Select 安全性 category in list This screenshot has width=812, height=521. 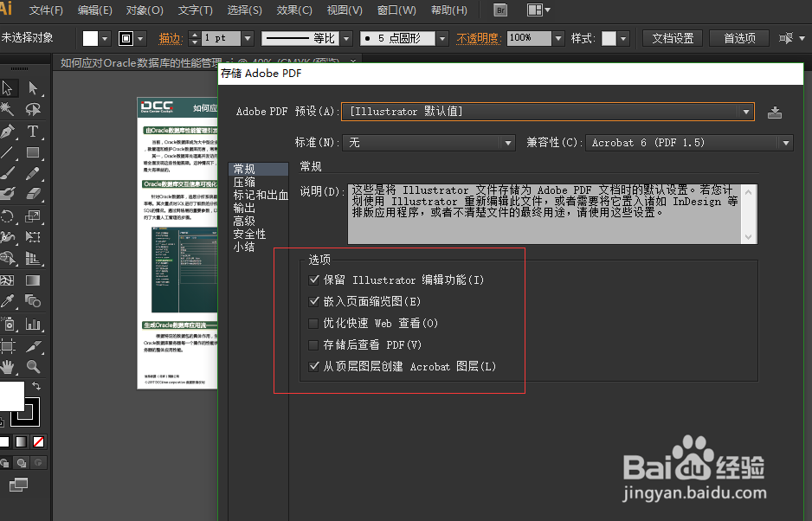click(249, 234)
